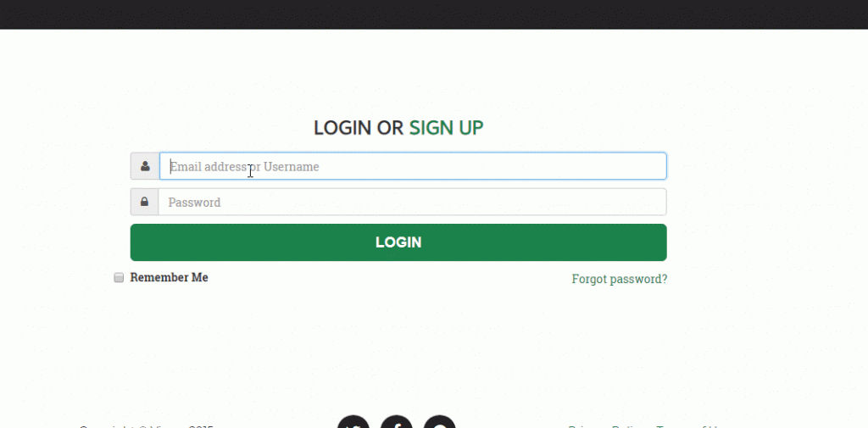Follow the green SIGN UP heading link
This screenshot has width=868, height=428.
pos(446,128)
